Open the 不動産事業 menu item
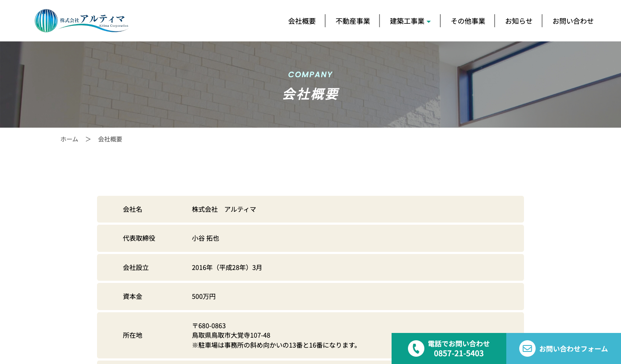Image resolution: width=621 pixels, height=364 pixels. point(353,21)
